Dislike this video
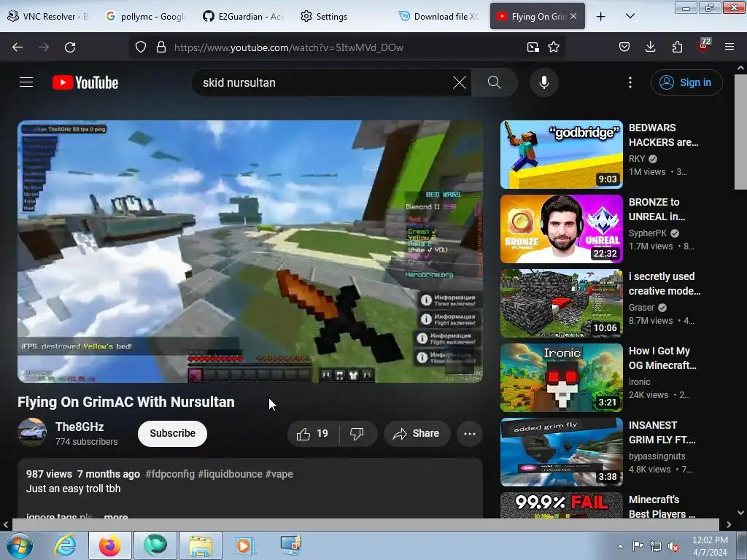747x560 pixels. point(357,433)
